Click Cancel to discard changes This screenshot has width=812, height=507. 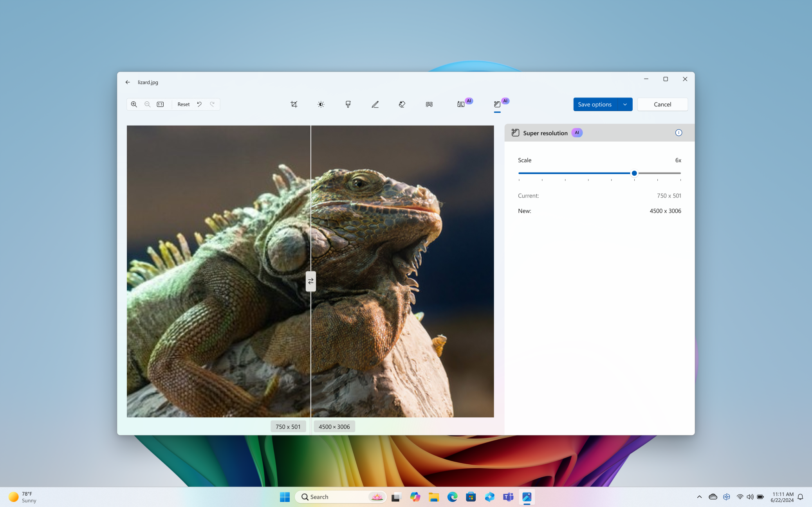(662, 104)
